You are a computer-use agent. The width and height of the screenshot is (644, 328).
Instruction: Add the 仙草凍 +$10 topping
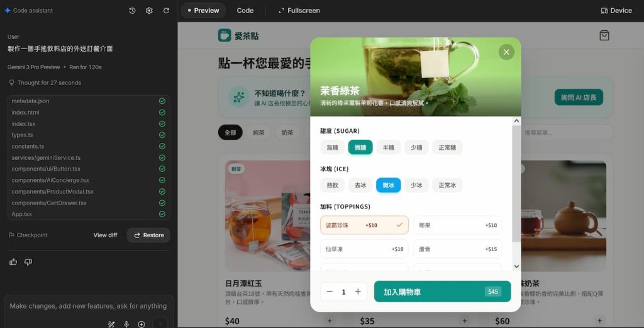coord(364,249)
